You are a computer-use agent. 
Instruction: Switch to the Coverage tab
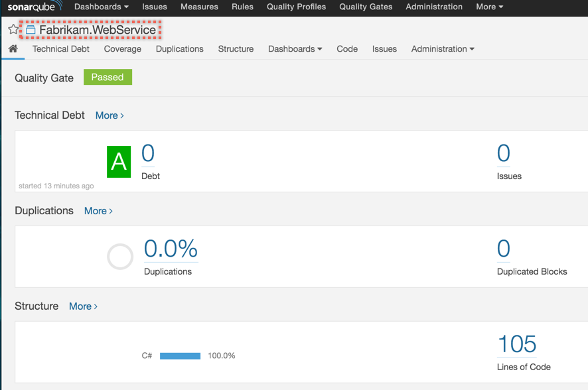[x=123, y=49]
